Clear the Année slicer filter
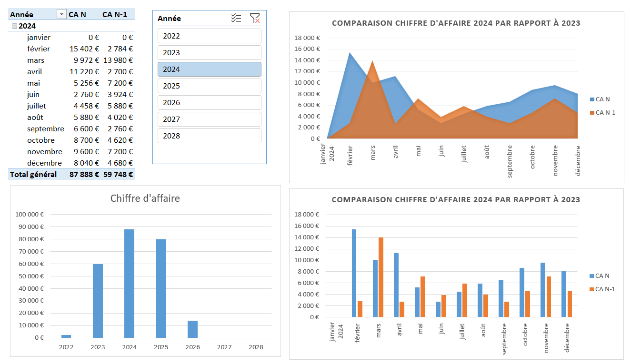Image resolution: width=631 pixels, height=364 pixels. (255, 19)
